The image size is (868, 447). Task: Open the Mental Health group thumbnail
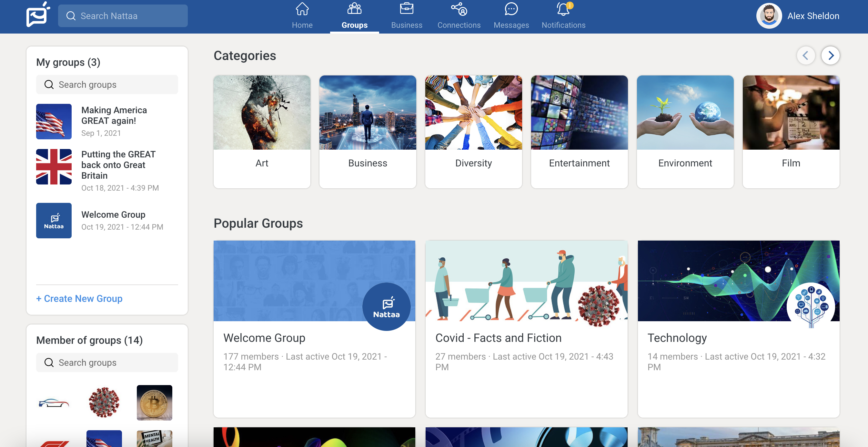154,439
